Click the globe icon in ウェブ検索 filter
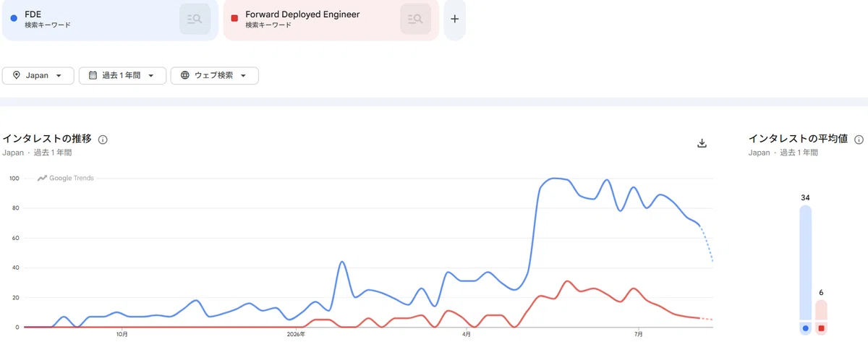The image size is (868, 342). (185, 75)
